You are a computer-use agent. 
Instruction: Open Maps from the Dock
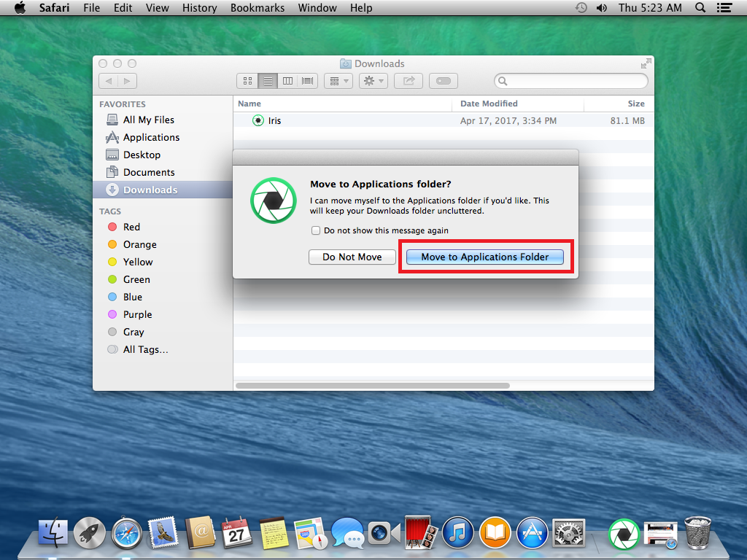click(311, 533)
